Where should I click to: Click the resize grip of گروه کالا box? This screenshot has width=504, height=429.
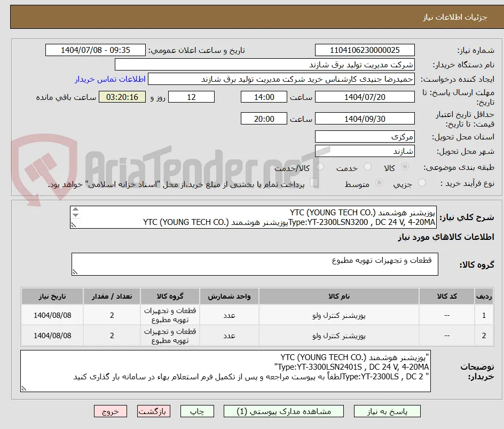pos(75,272)
